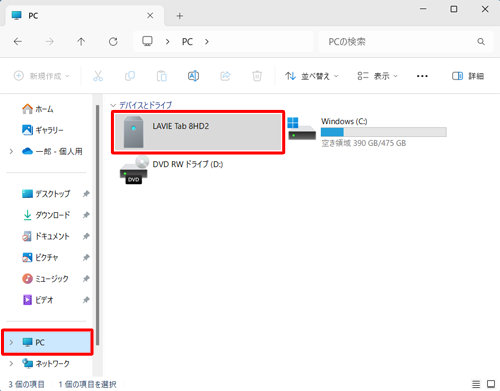
Task: Select the Windows (C:) drive icon
Action: click(302, 129)
